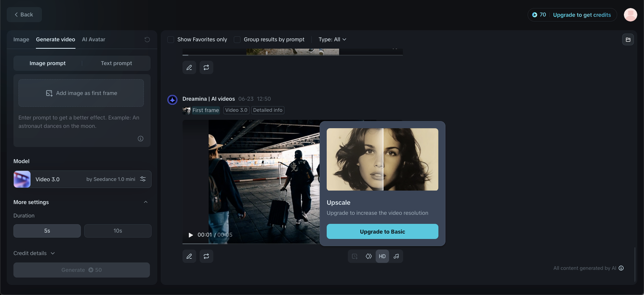Switch to Generate video tab
644x295 pixels.
pyautogui.click(x=55, y=39)
